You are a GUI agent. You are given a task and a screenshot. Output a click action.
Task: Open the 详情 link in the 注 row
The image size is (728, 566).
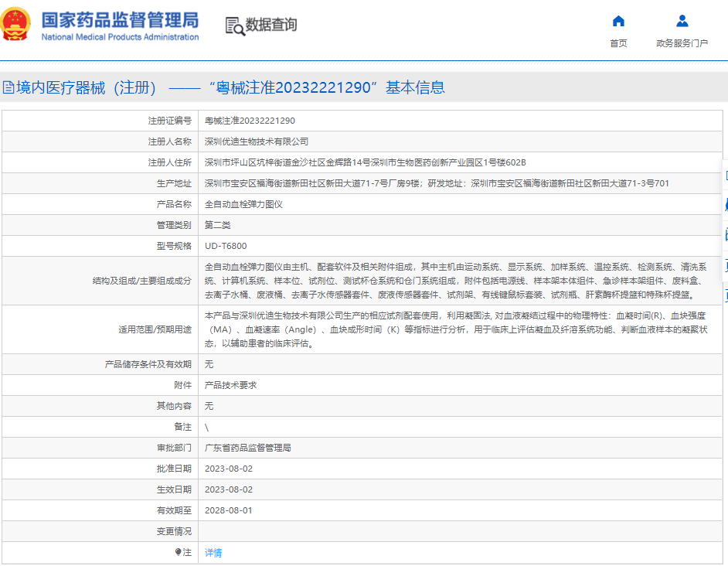[213, 553]
